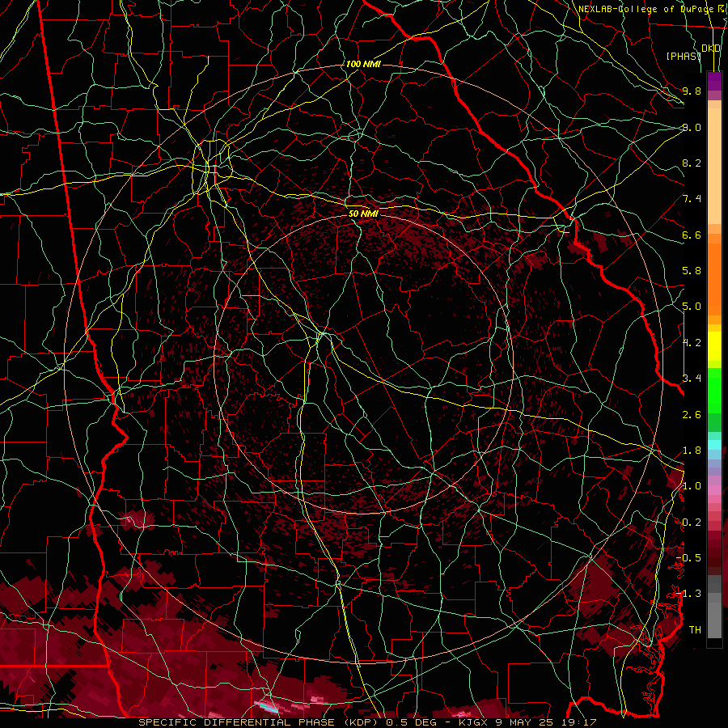Click the cyan band on the color bar
728x728 pixels.
pos(714,445)
